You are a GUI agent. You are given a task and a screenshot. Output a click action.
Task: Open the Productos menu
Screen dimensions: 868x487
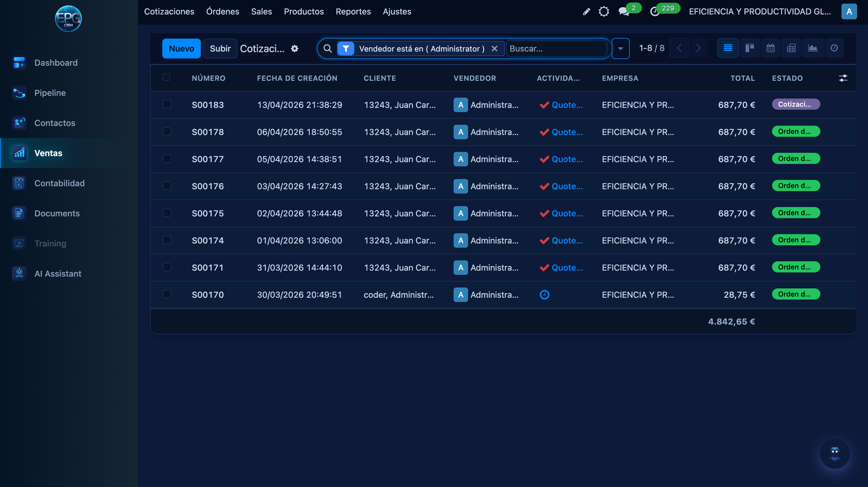pos(304,11)
